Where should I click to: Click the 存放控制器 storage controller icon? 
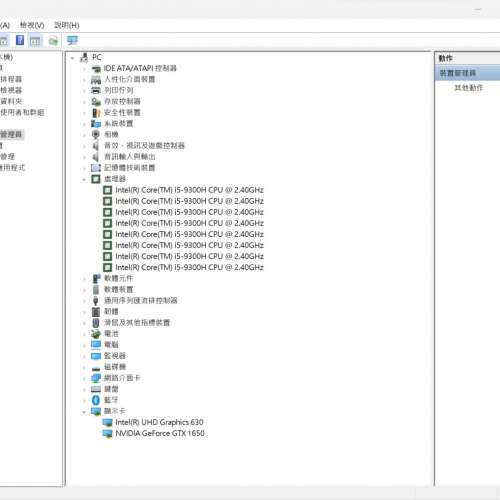[96, 102]
